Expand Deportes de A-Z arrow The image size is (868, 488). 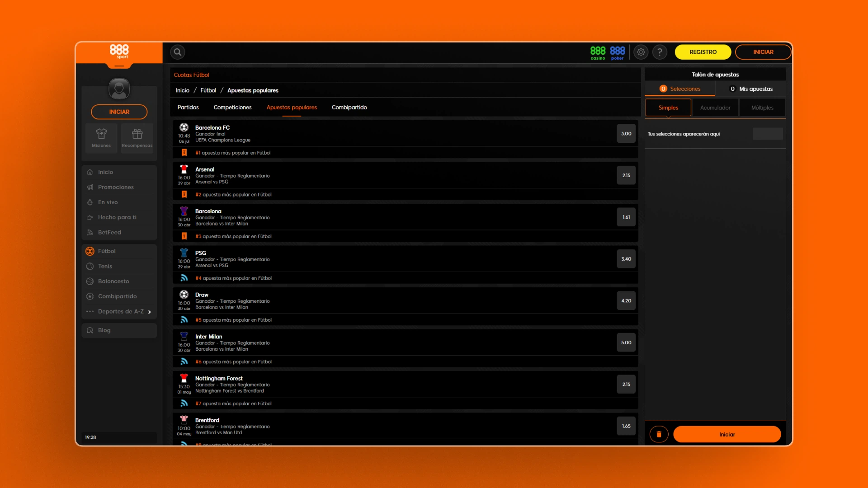150,312
